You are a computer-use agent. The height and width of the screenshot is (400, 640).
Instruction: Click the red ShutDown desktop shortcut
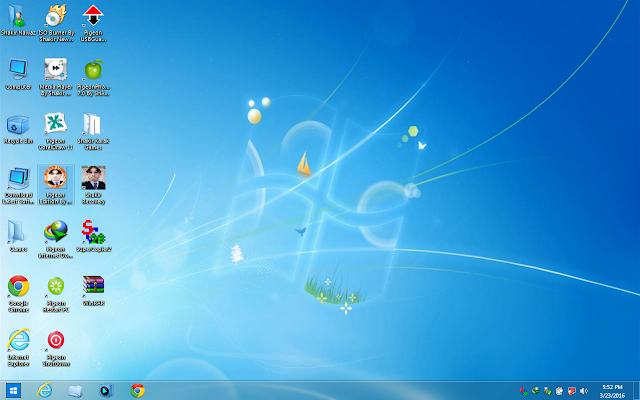tap(56, 347)
